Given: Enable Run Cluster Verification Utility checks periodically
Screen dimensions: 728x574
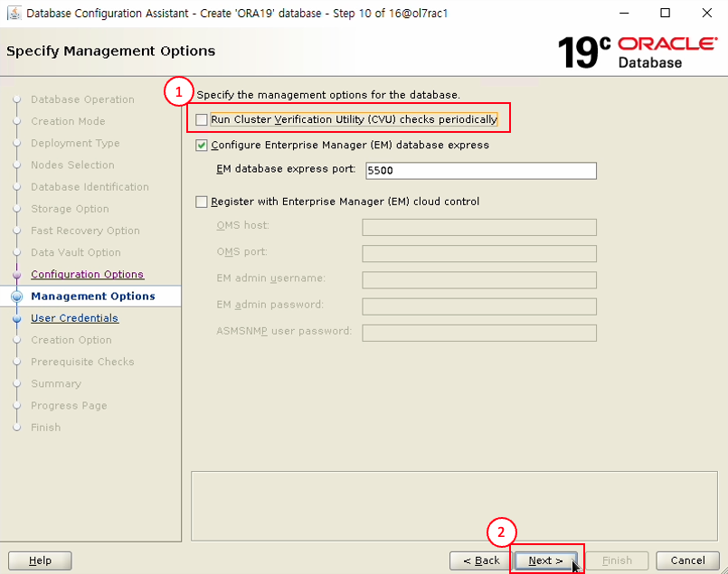Looking at the screenshot, I should [x=201, y=119].
